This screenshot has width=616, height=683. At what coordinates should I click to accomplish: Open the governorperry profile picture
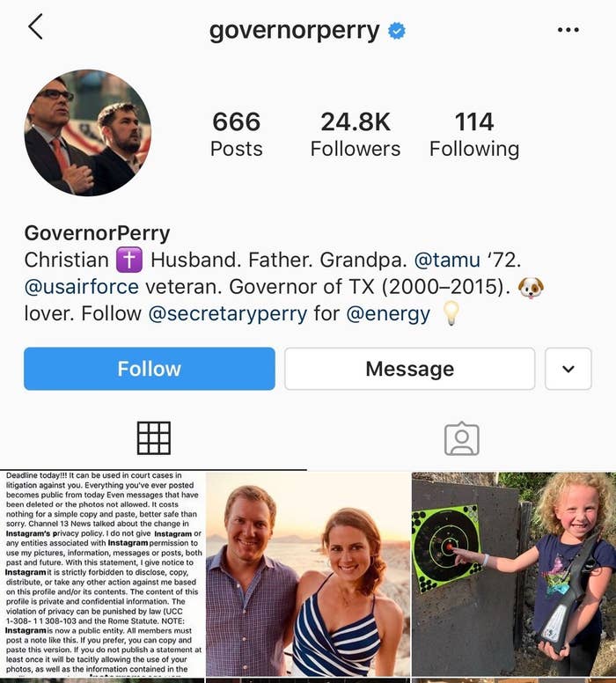point(88,132)
